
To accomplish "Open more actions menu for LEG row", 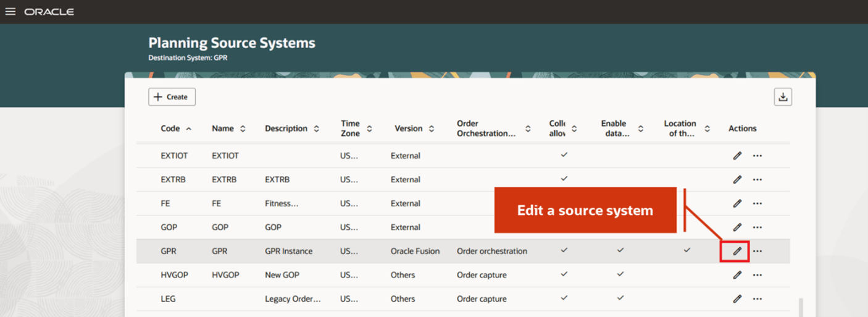I will [x=757, y=299].
